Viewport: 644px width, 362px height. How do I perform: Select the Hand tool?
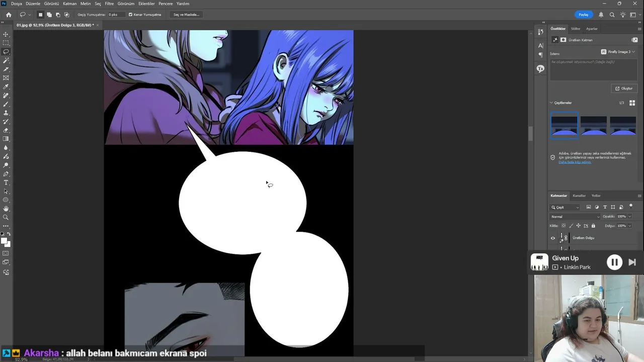[6, 209]
